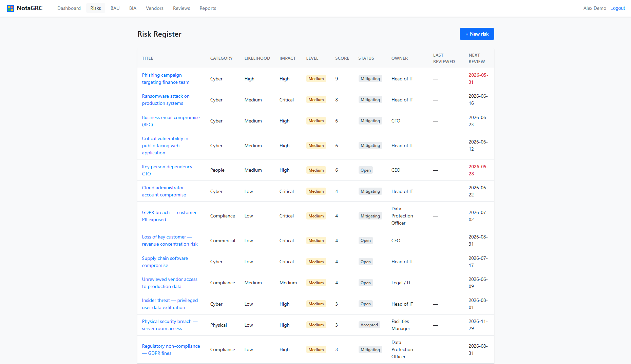Click the CEO owner in Loss of key customer row
631x364 pixels.
tap(396, 241)
